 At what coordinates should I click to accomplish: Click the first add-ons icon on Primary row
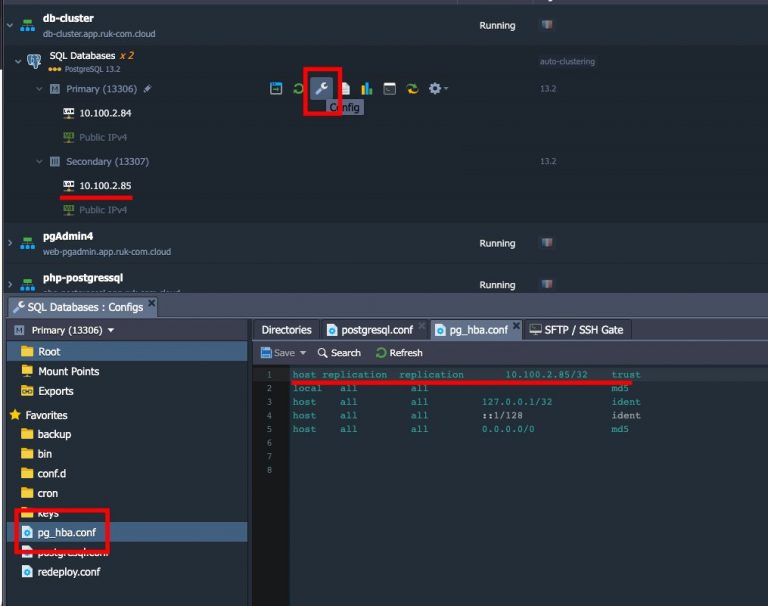tap(276, 89)
